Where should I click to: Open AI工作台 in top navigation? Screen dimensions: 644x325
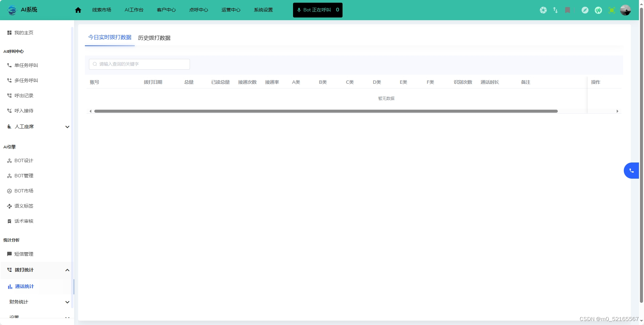134,10
